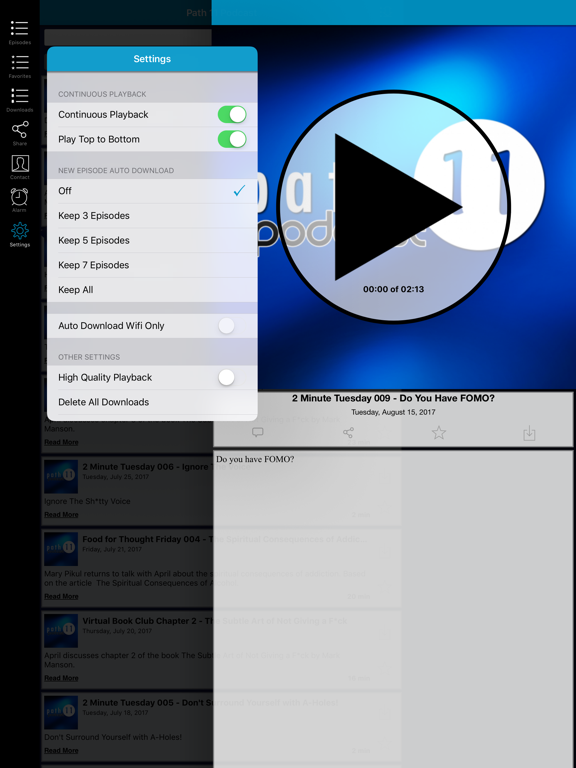
Task: Open Read More under Virtual Book Club Chapter 2
Action: [61, 678]
